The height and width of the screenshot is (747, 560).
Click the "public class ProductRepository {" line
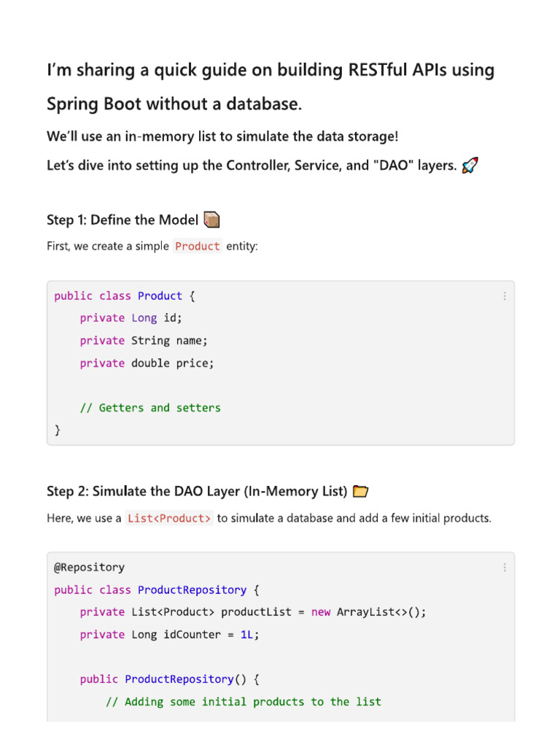[157, 590]
